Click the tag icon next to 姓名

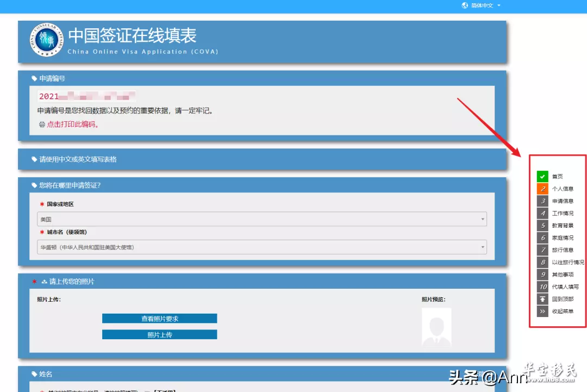tap(34, 374)
